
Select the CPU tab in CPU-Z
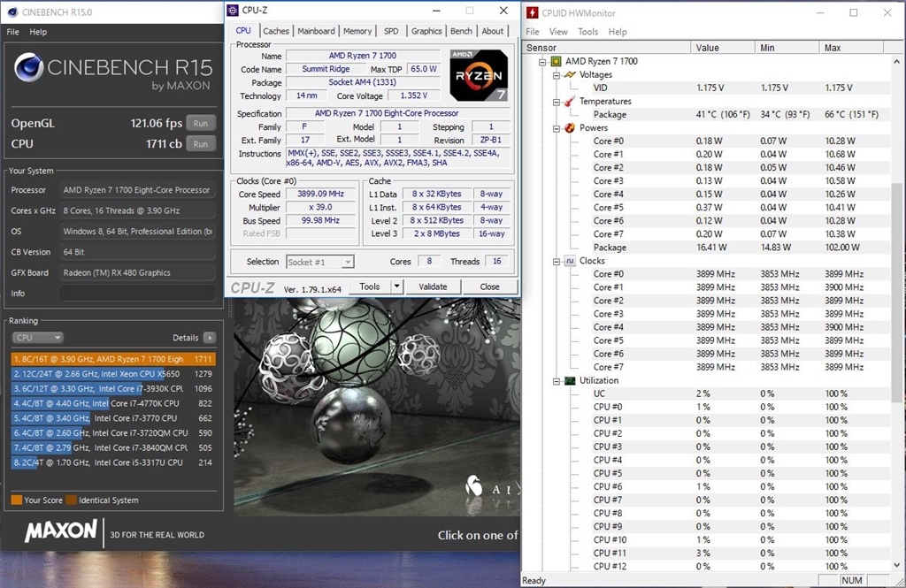[x=244, y=31]
